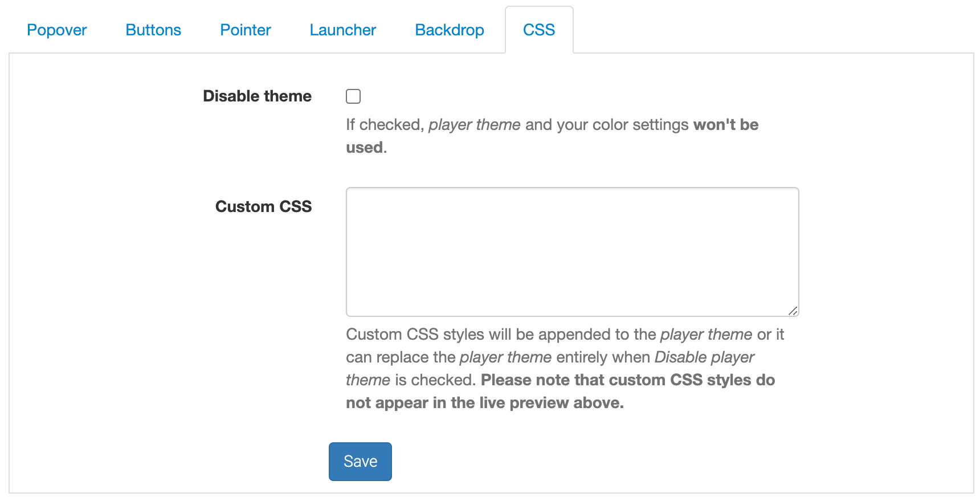Viewport: 980px width, 497px height.
Task: Enable the Disable theme checkbox
Action: tap(353, 96)
